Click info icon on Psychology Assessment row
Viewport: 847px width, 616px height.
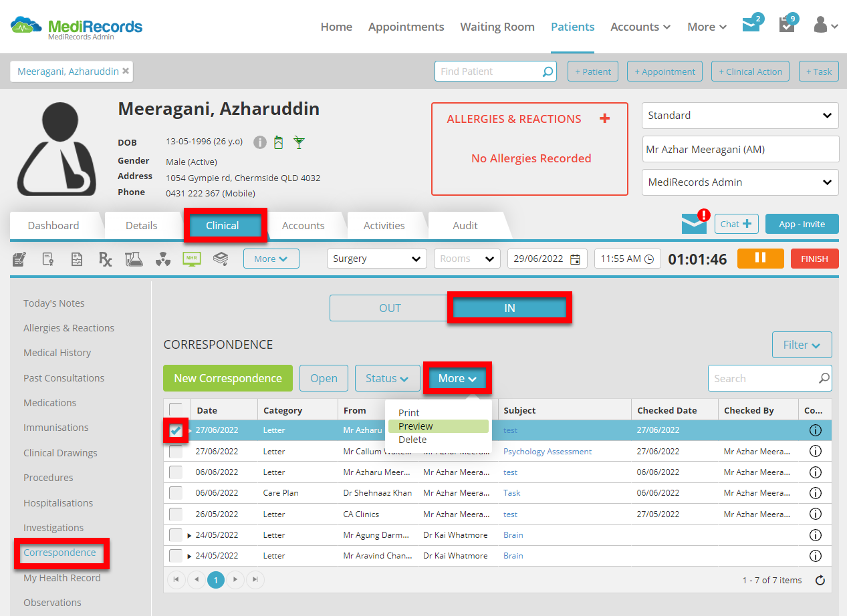point(815,451)
